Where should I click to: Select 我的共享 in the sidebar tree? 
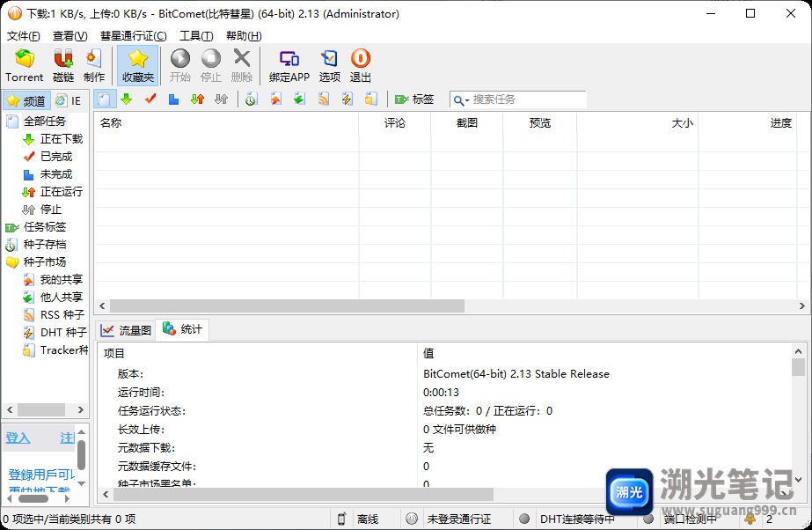coord(62,280)
